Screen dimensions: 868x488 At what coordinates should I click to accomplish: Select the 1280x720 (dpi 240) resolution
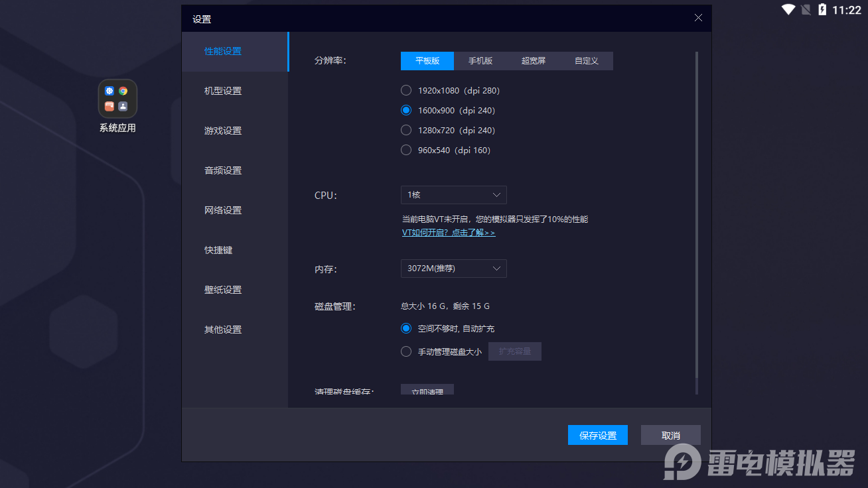tap(406, 131)
